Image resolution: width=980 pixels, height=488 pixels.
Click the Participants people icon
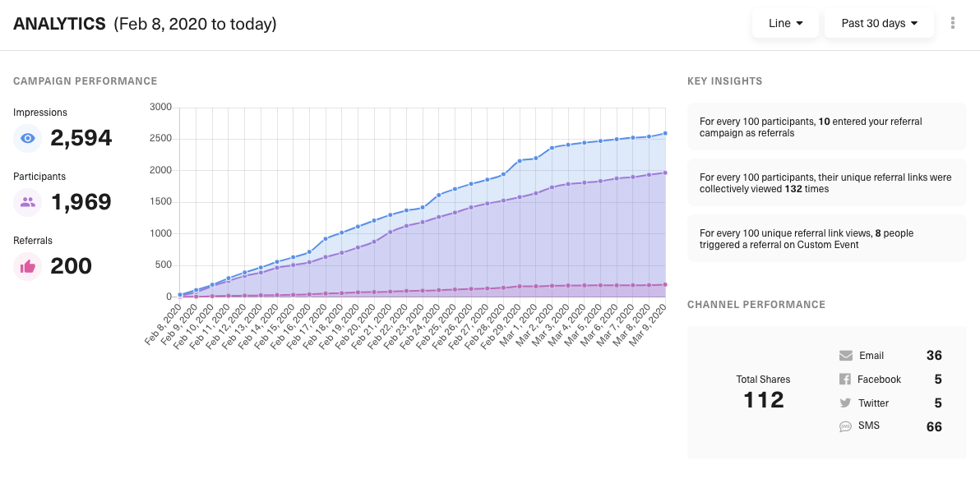(x=27, y=202)
